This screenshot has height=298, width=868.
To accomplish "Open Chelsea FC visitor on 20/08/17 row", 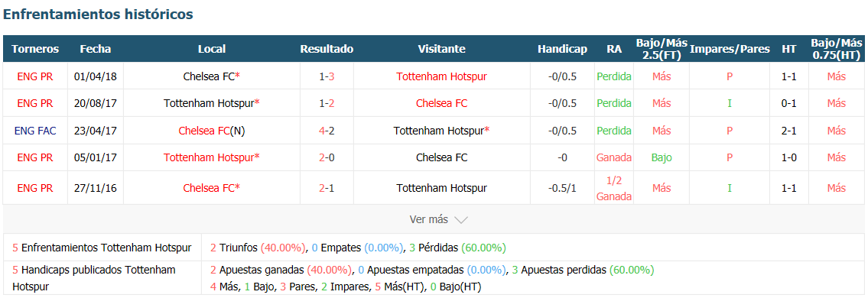I will [x=441, y=103].
